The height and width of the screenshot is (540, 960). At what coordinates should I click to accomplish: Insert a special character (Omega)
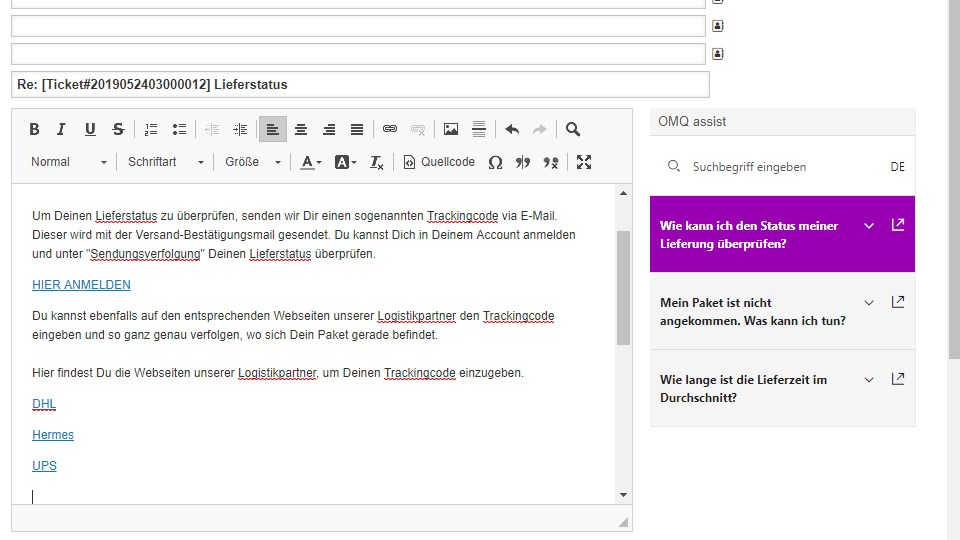tap(495, 162)
